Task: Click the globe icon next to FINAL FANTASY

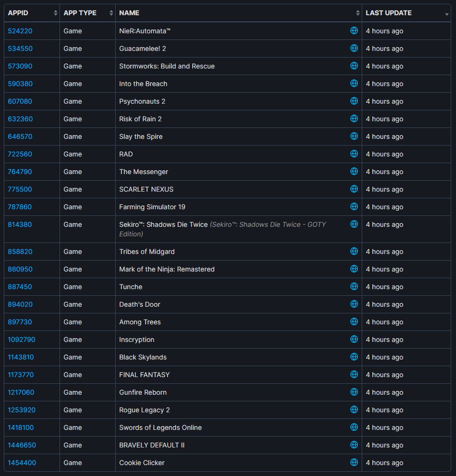Action: pyautogui.click(x=354, y=374)
